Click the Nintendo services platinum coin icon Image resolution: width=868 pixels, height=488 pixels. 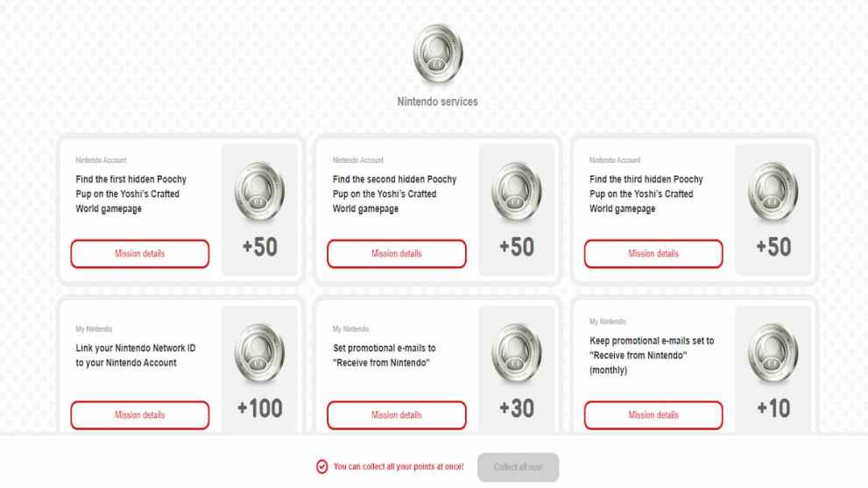click(437, 60)
